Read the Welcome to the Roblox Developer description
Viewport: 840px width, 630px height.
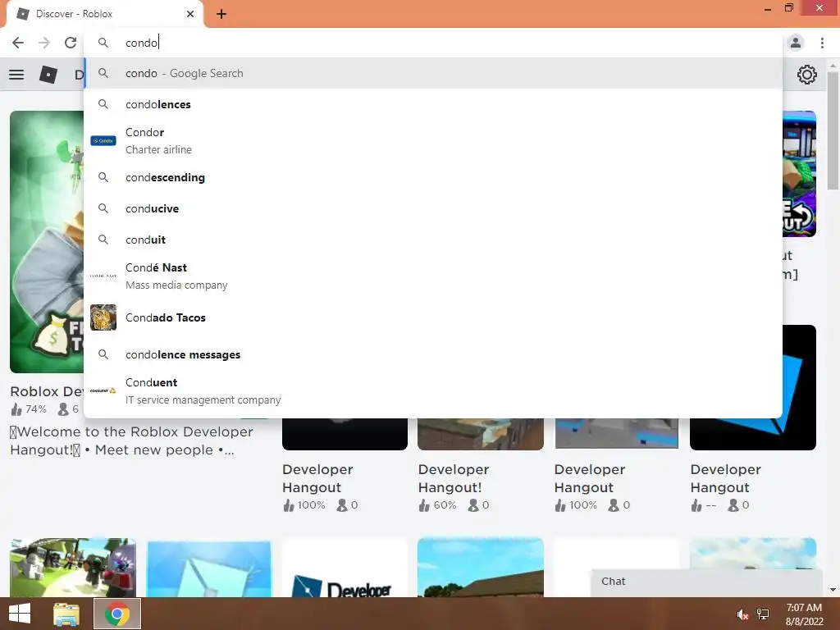click(131, 441)
